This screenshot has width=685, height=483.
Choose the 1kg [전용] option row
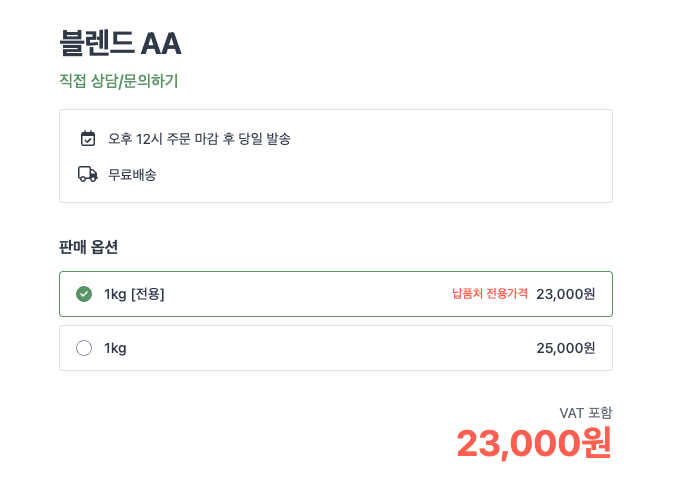[x=336, y=294]
